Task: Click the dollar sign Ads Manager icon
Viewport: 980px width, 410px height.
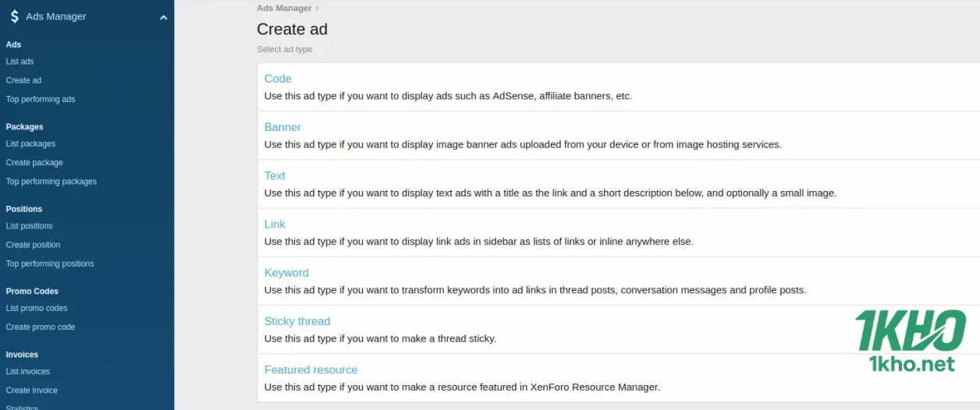Action: pos(14,16)
